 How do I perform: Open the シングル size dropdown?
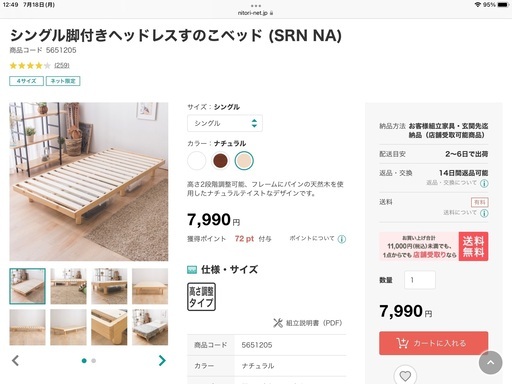225,123
